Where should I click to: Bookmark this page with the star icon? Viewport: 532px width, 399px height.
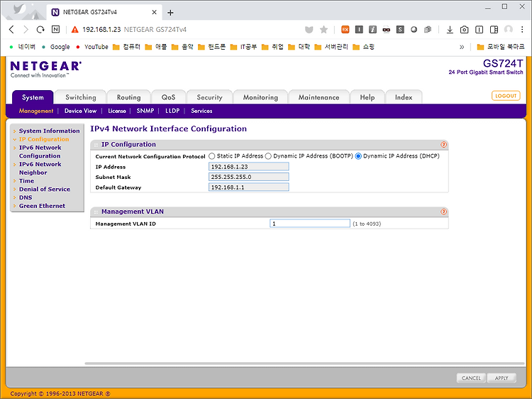click(323, 30)
